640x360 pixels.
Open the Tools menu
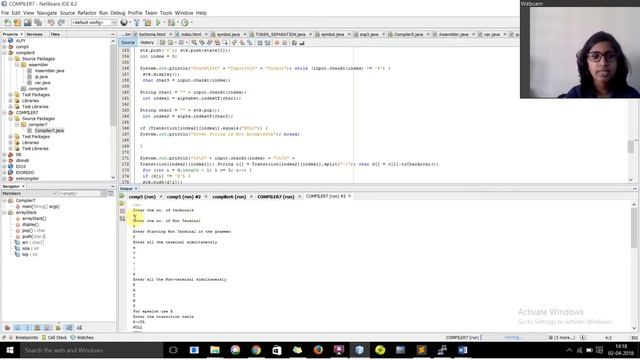166,13
